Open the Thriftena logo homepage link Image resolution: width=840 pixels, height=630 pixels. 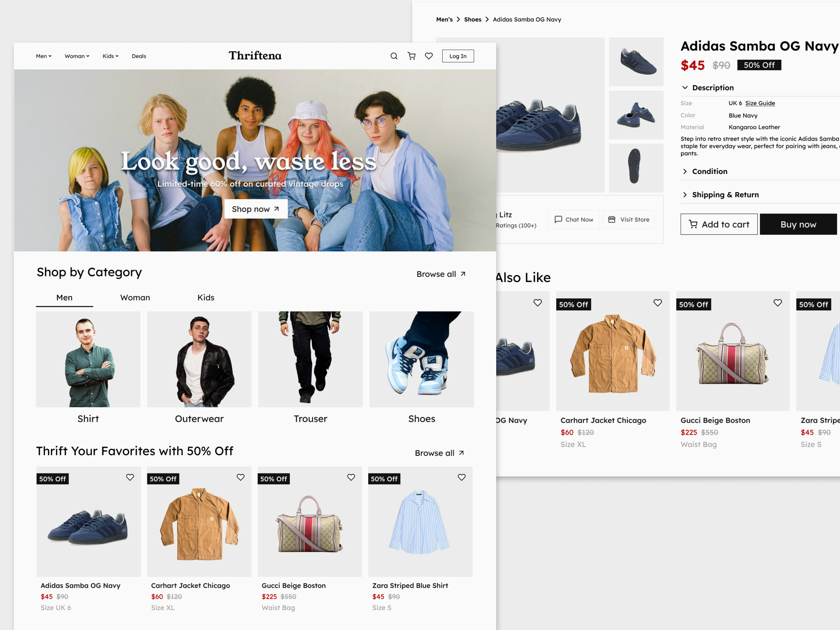255,56
